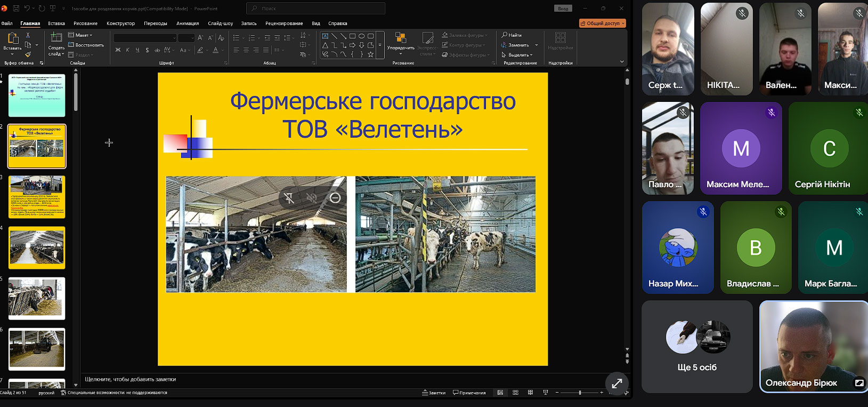Select slide 4 thumbnail in slide panel
Screen dimensions: 868x407
click(x=37, y=248)
